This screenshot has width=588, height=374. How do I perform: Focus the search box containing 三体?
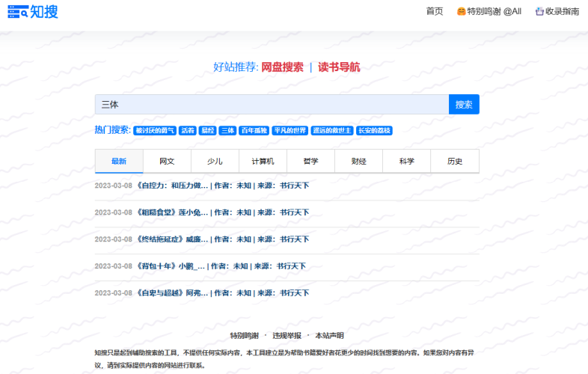pos(272,104)
